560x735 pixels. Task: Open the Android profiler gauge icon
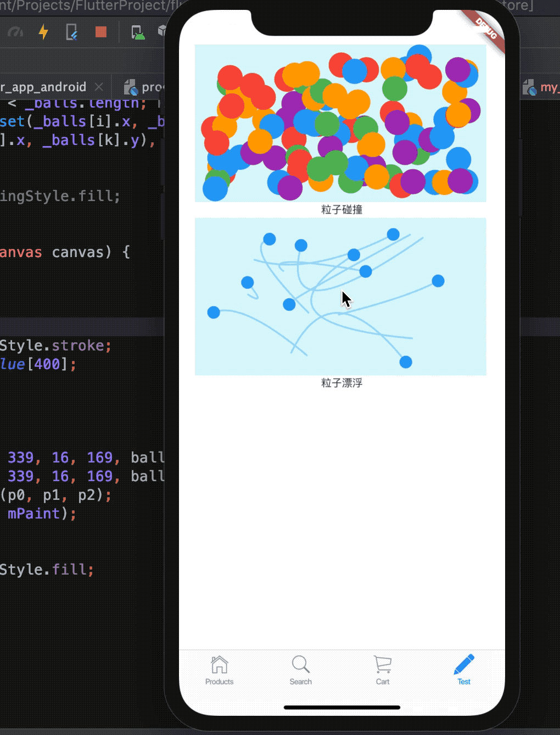click(15, 32)
